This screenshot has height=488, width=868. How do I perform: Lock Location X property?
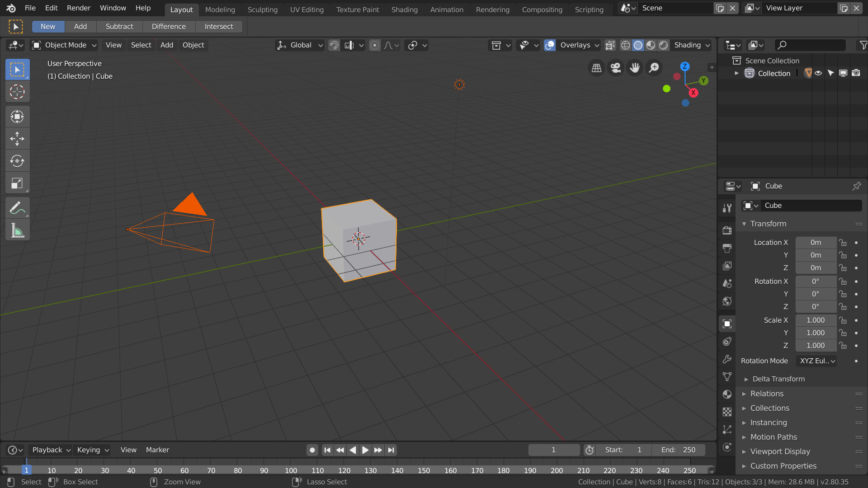coord(843,243)
